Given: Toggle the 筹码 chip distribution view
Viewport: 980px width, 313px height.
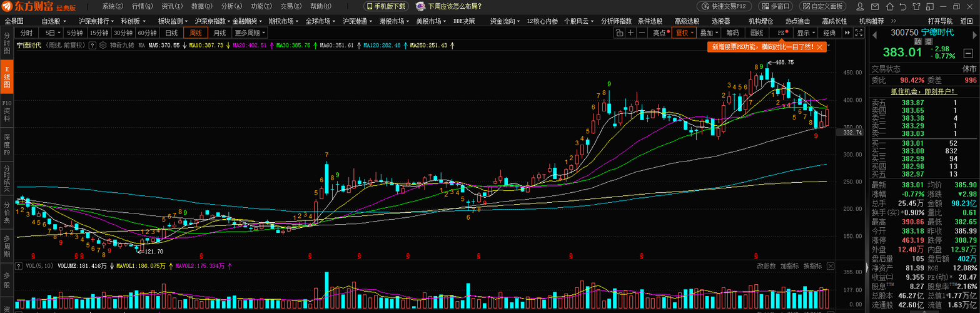Looking at the screenshot, I should [733, 33].
